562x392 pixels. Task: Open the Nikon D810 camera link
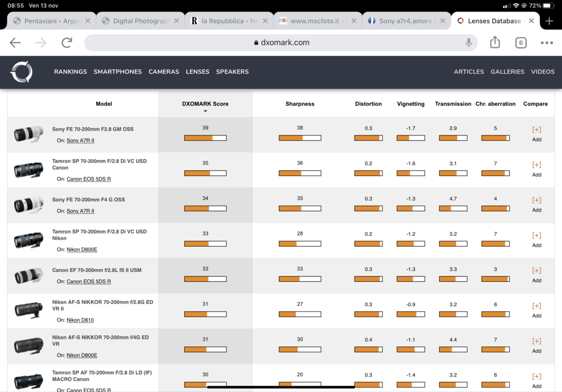(x=80, y=320)
